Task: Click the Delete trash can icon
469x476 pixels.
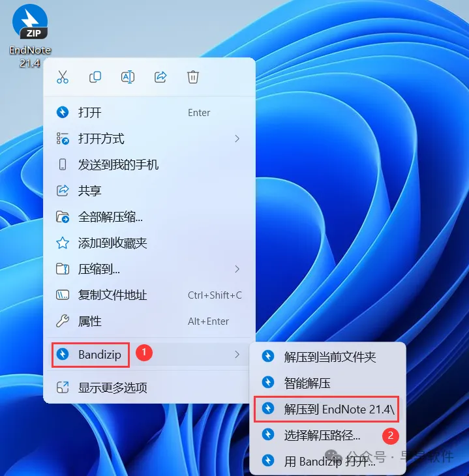Action: coord(193,77)
